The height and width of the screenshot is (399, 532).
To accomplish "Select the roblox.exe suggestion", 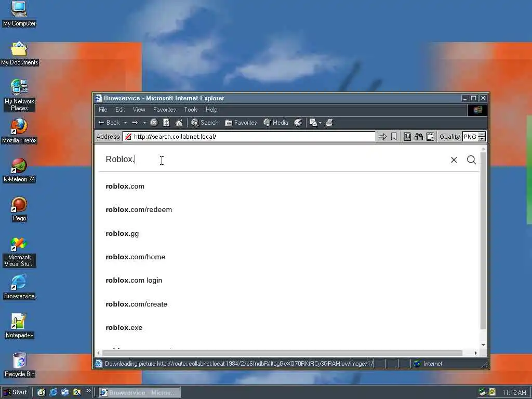I will click(x=124, y=327).
